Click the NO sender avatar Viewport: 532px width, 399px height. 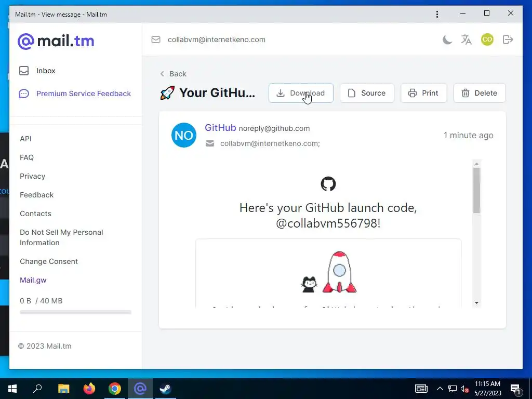coord(183,135)
